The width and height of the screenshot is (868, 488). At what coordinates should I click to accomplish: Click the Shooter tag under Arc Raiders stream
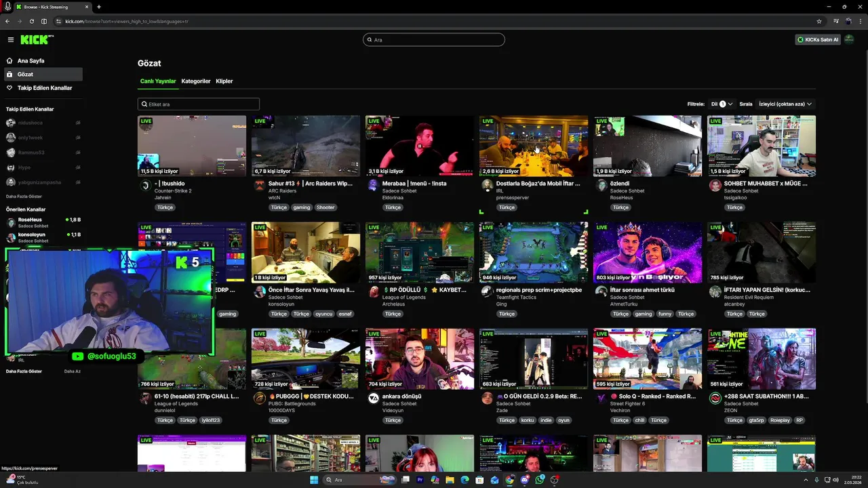pyautogui.click(x=325, y=207)
